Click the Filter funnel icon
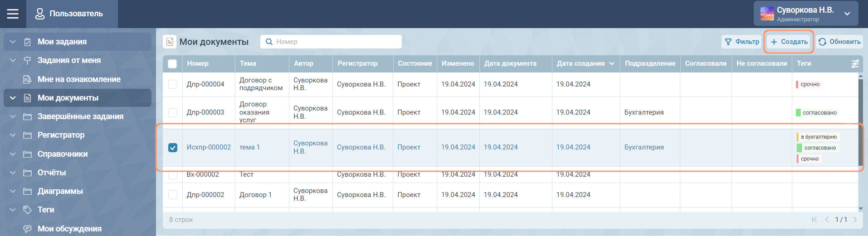Viewport: 868px width, 236px height. click(x=728, y=42)
